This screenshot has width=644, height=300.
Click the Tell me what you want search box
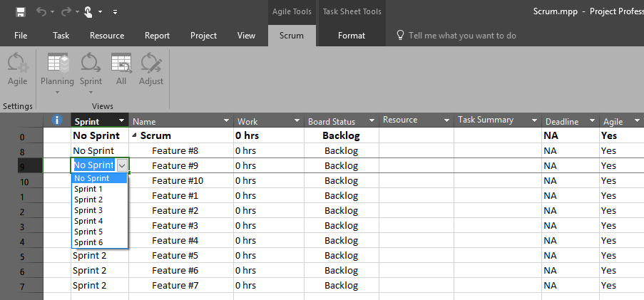click(x=462, y=36)
